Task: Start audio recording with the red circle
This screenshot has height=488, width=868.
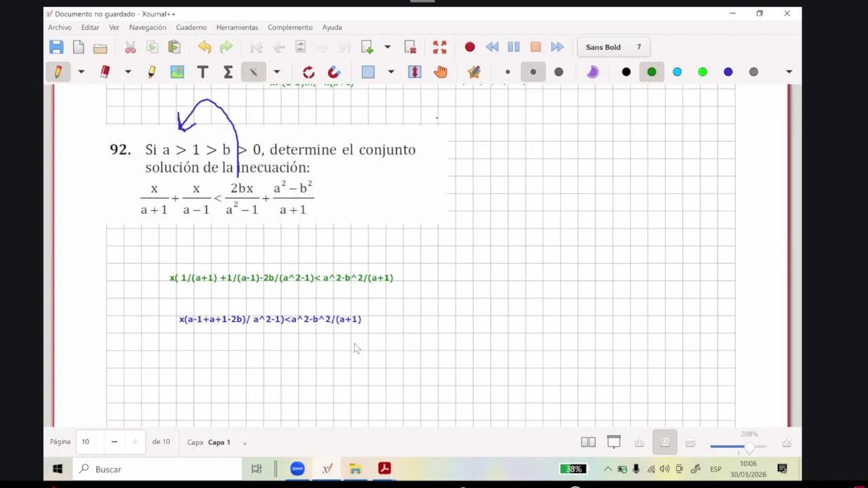Action: [470, 47]
